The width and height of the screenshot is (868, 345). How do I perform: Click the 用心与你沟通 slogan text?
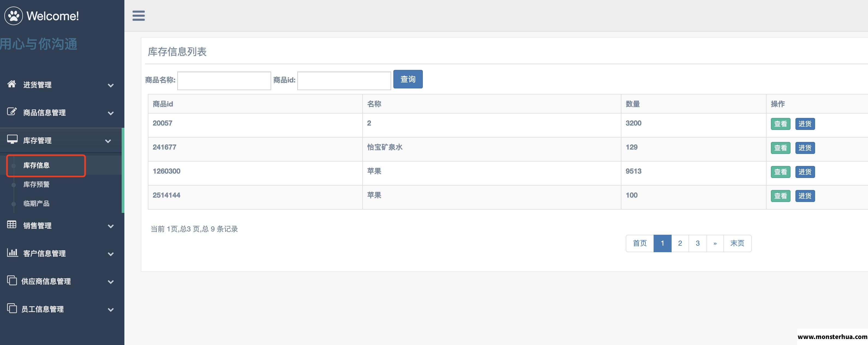click(39, 44)
